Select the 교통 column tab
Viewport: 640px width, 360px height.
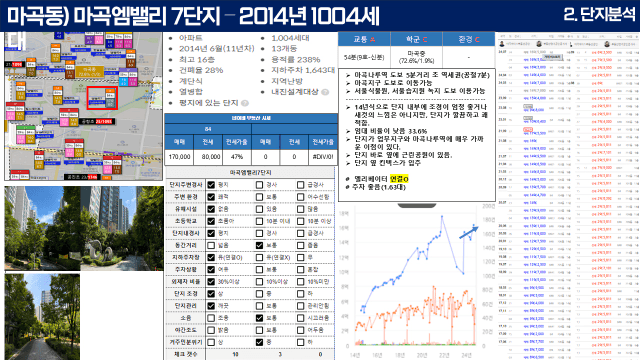coord(364,39)
